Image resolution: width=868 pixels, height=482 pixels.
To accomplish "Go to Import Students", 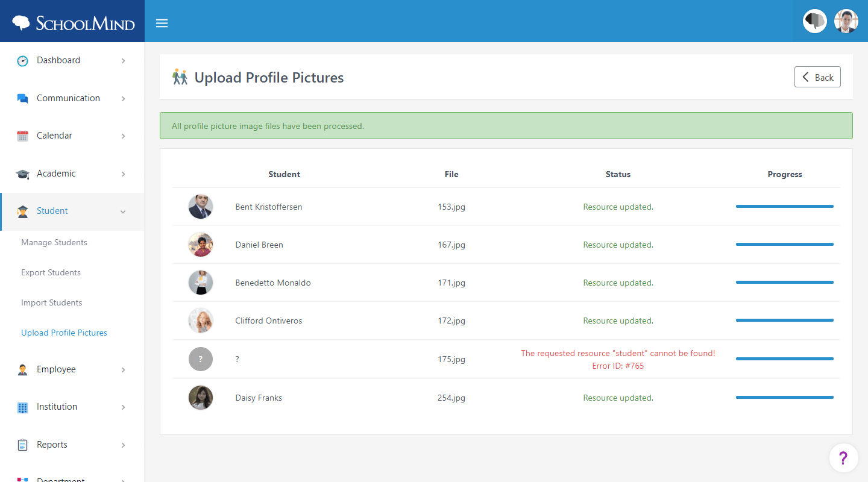I will [x=51, y=302].
